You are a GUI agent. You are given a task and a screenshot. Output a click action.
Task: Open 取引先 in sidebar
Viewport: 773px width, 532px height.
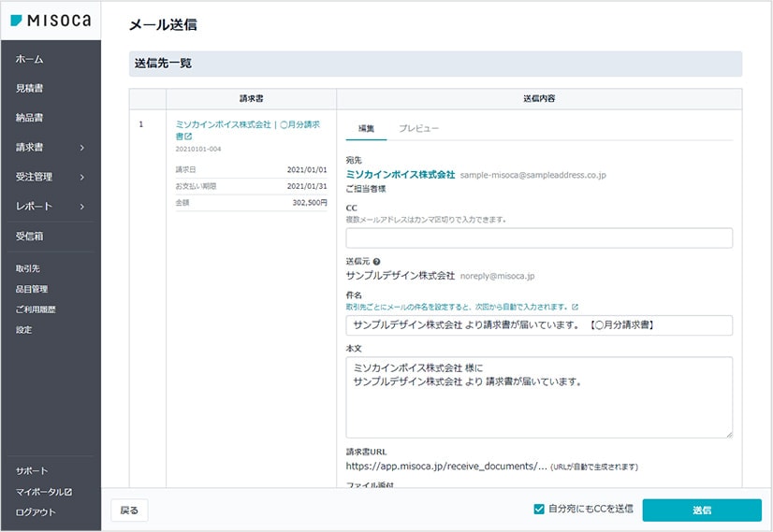pos(28,268)
